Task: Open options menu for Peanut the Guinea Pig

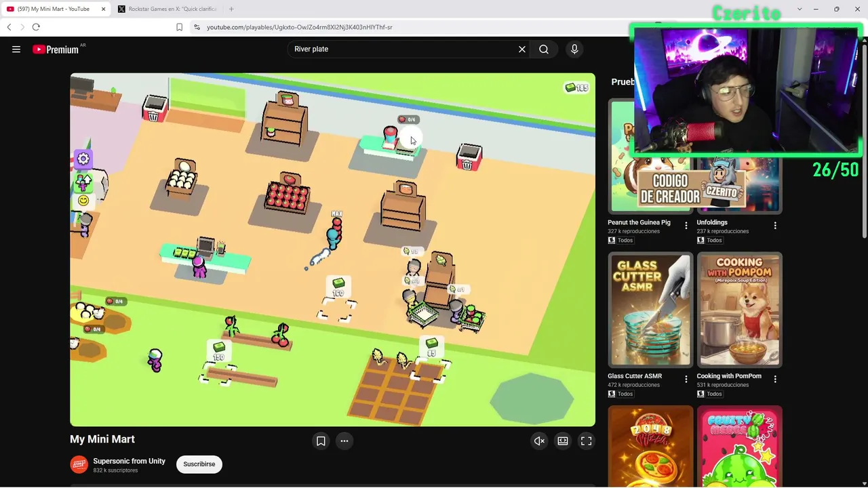Action: point(686,226)
